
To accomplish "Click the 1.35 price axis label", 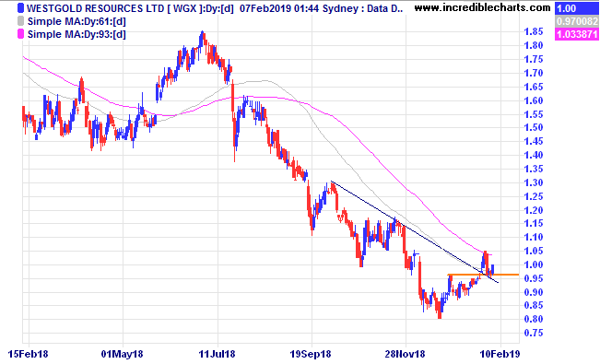I will coord(533,169).
